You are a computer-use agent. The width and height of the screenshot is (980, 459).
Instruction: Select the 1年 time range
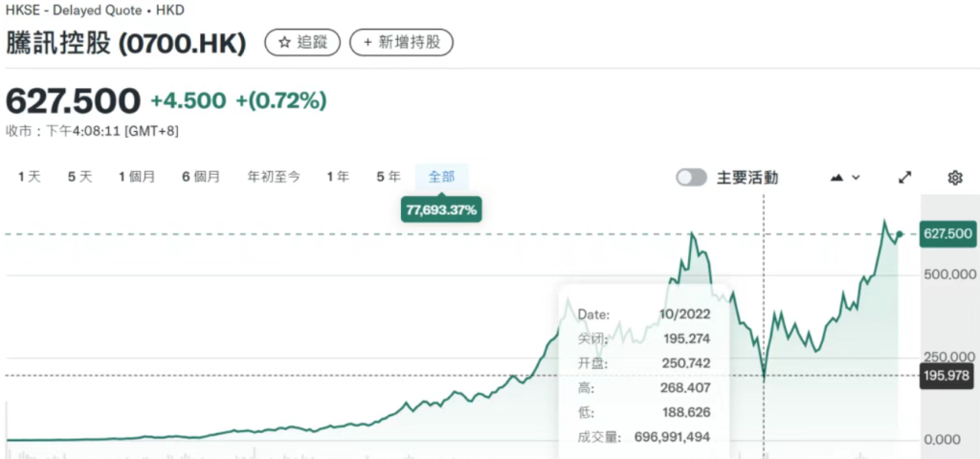click(338, 176)
